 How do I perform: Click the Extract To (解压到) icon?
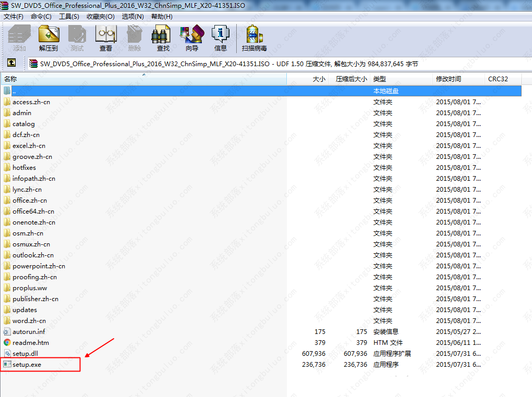(49, 34)
